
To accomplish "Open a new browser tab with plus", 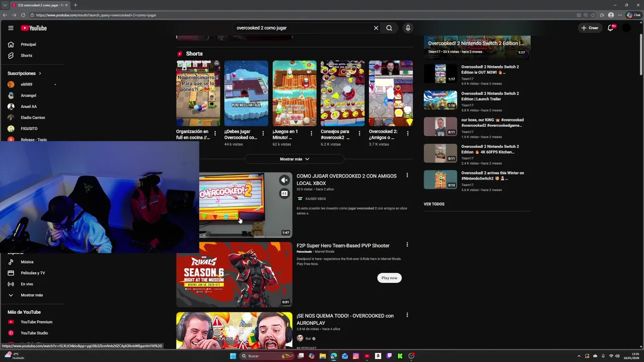I will pyautogui.click(x=75, y=5).
